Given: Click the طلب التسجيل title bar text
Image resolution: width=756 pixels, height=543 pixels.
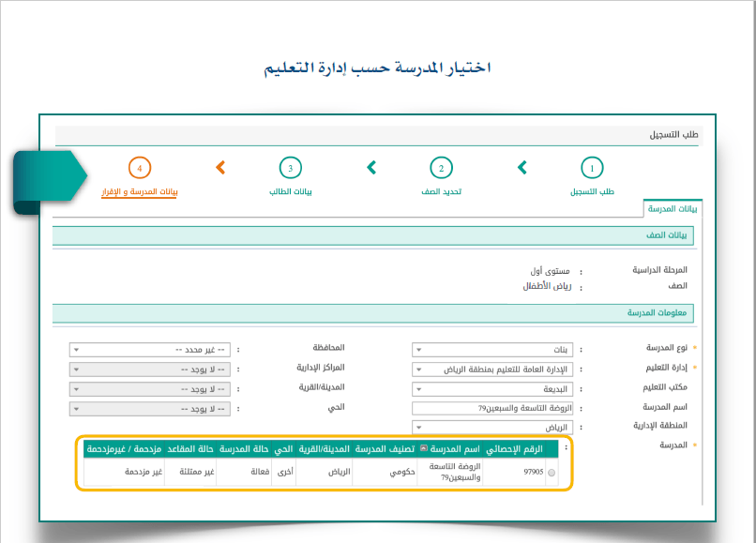Looking at the screenshot, I should click(673, 134).
